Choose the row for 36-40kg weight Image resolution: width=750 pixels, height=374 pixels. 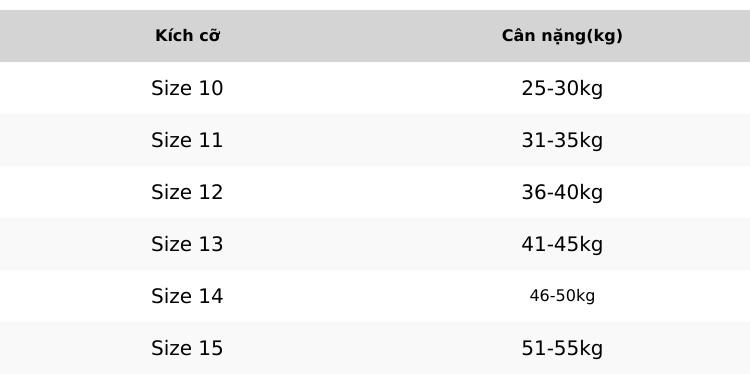tap(375, 192)
